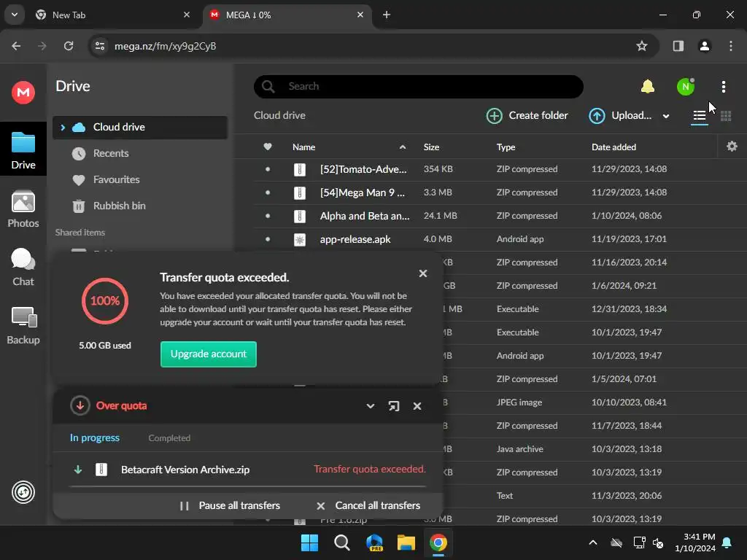Bookmark this page with star

tap(642, 46)
